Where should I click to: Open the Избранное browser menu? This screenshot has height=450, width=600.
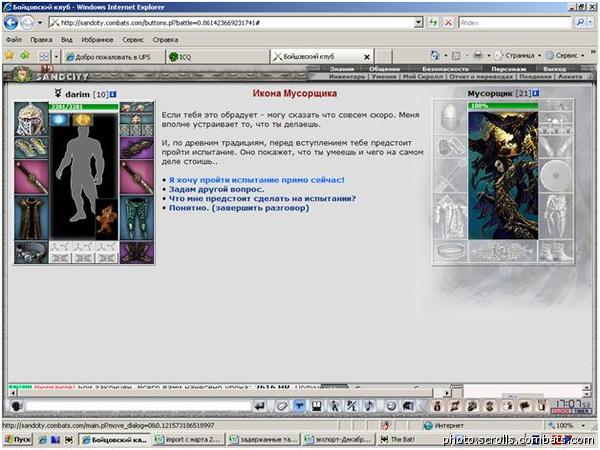coord(97,40)
